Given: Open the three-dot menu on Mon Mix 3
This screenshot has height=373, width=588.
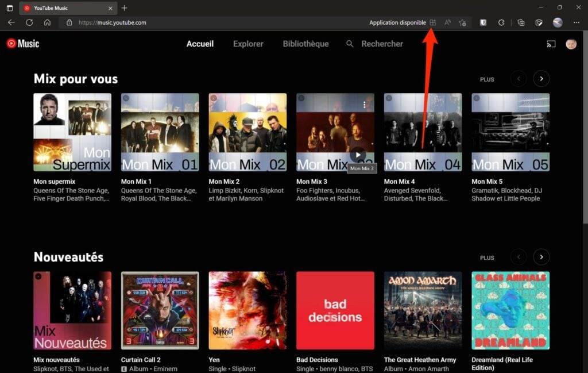Looking at the screenshot, I should (x=364, y=105).
